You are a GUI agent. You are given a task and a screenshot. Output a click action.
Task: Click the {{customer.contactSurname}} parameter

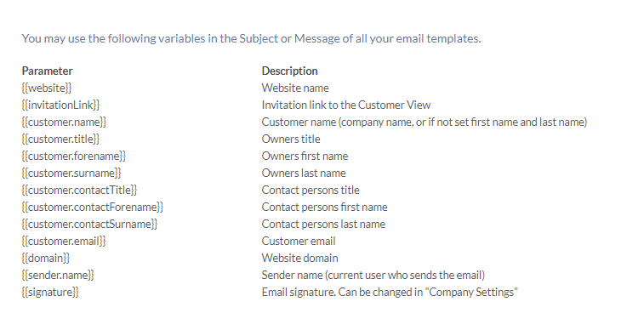[90, 224]
